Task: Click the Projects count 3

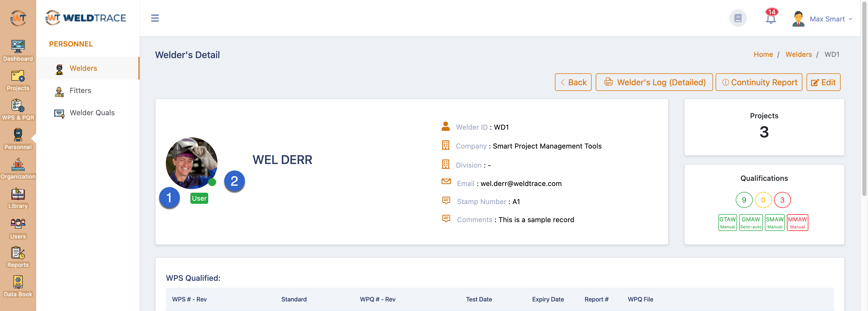Action: coord(764,132)
